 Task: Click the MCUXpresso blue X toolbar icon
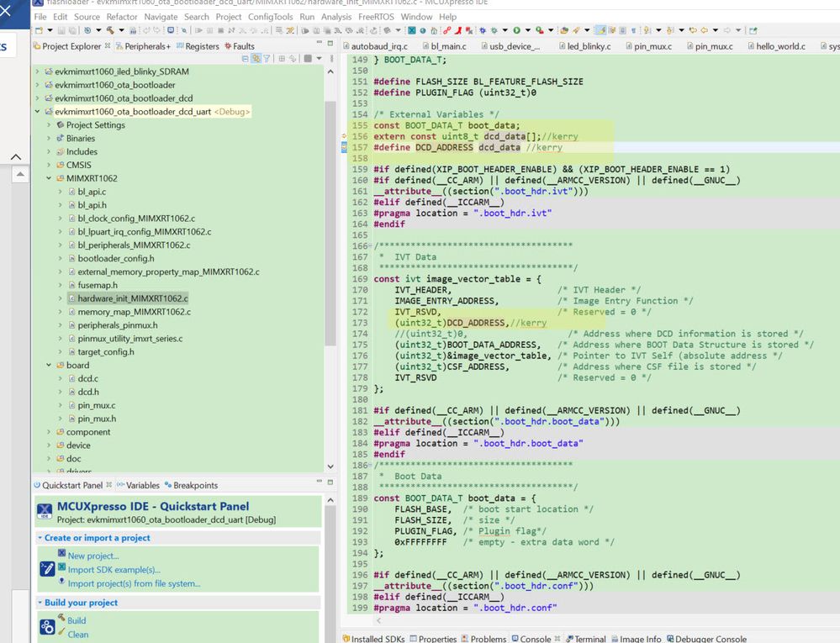(411, 30)
